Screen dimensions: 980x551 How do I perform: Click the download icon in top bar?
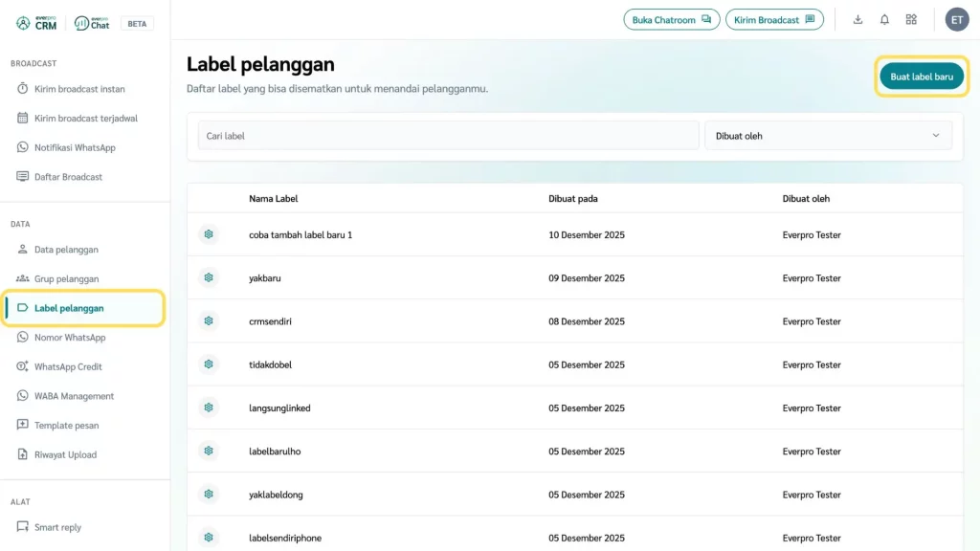(x=857, y=19)
